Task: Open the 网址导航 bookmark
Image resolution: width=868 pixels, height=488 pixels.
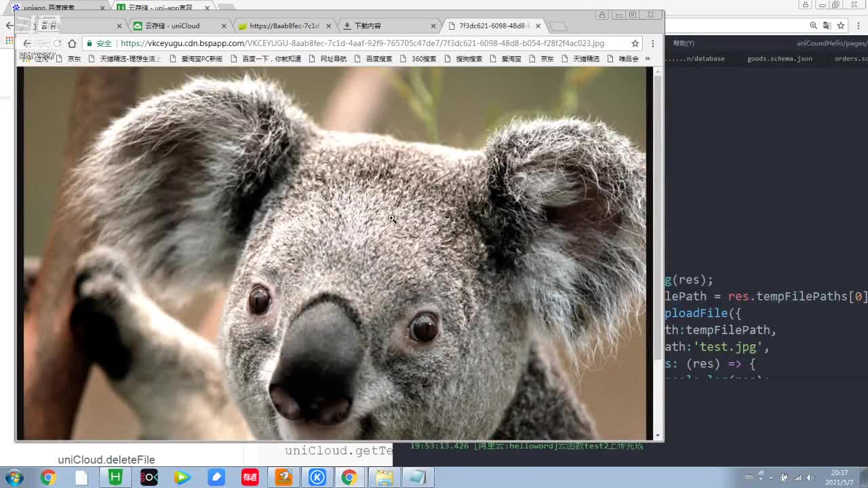Action: tap(327, 59)
